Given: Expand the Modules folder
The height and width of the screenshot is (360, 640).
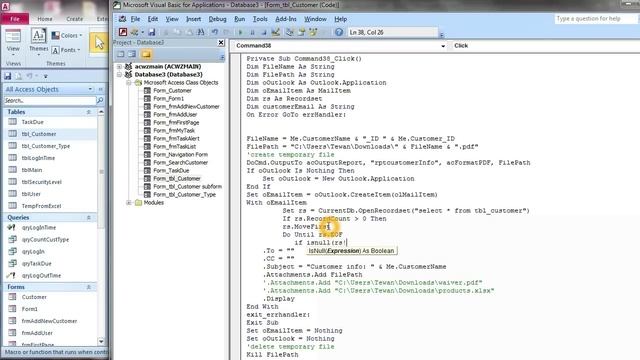Looking at the screenshot, I should coord(129,202).
